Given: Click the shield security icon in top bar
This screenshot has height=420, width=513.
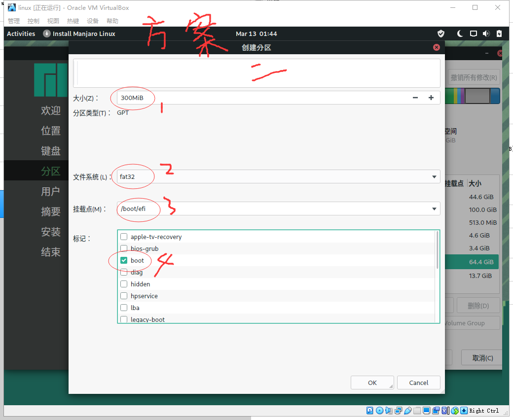Looking at the screenshot, I should (441, 34).
